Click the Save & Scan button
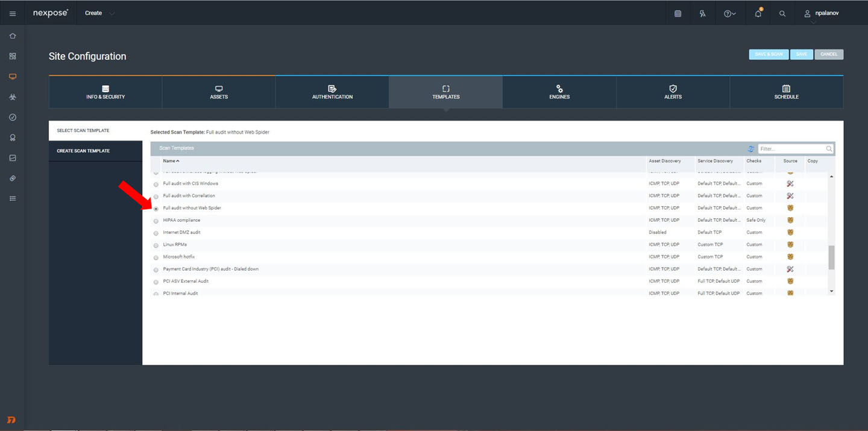 [769, 54]
